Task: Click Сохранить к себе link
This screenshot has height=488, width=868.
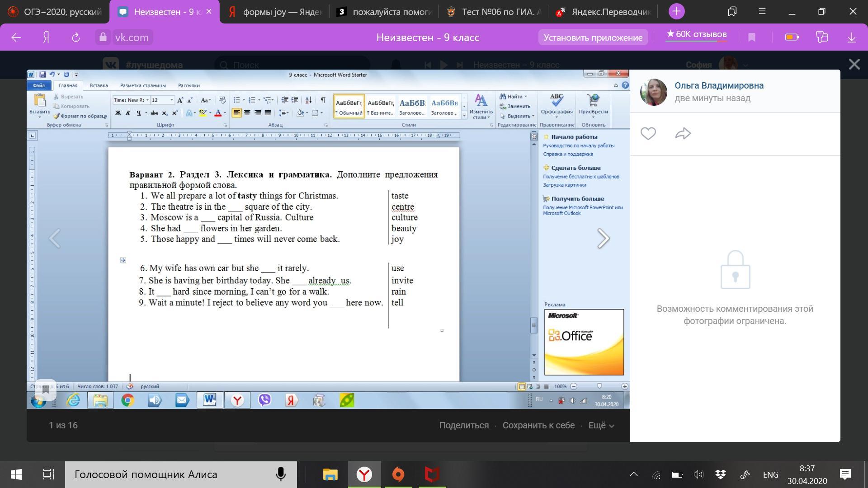Action: (538, 425)
